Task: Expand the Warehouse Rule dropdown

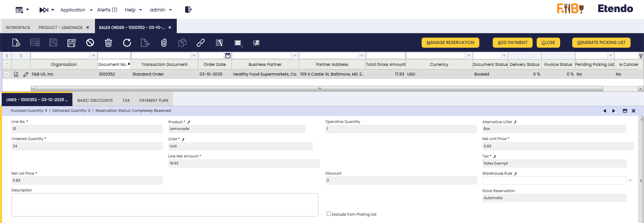Action: (630, 181)
